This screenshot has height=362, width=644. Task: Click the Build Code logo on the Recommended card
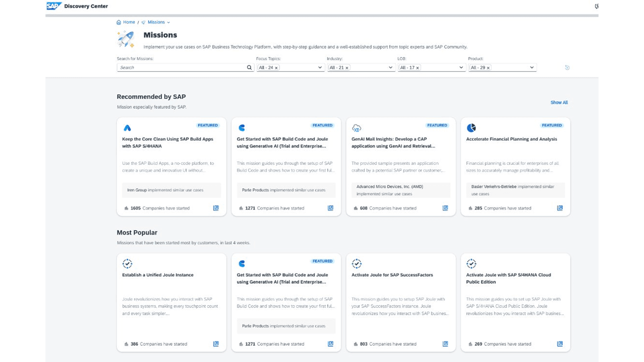(242, 128)
